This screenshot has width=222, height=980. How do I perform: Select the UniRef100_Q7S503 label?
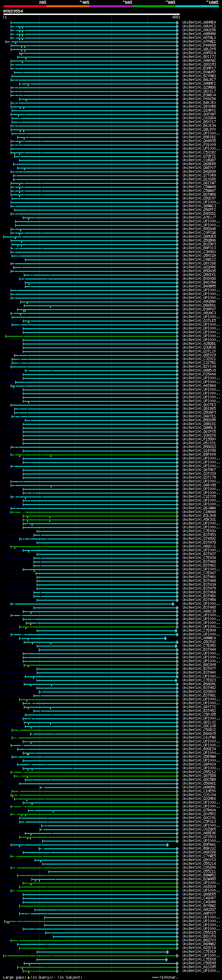pos(199,837)
